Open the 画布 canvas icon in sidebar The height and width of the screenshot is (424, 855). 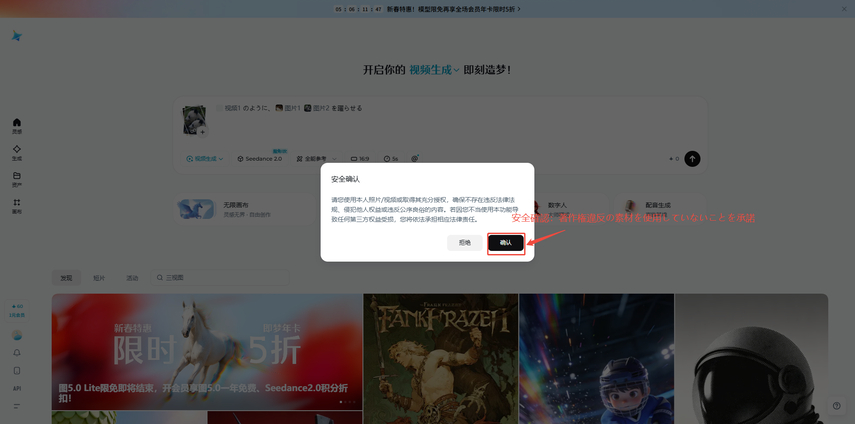(x=17, y=206)
